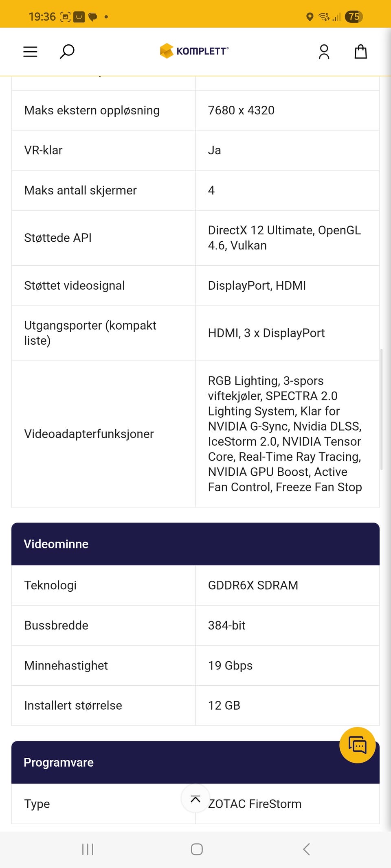Tap the search magnifier icon
This screenshot has height=868, width=391.
point(67,52)
